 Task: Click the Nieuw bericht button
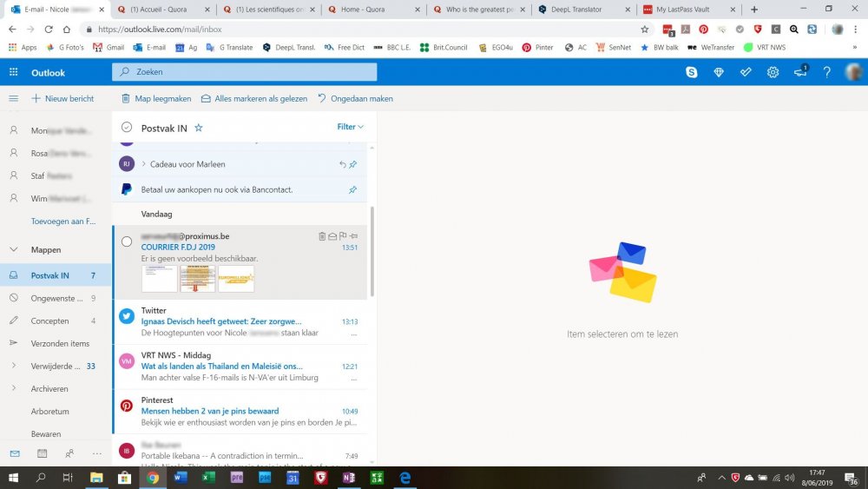tap(62, 98)
